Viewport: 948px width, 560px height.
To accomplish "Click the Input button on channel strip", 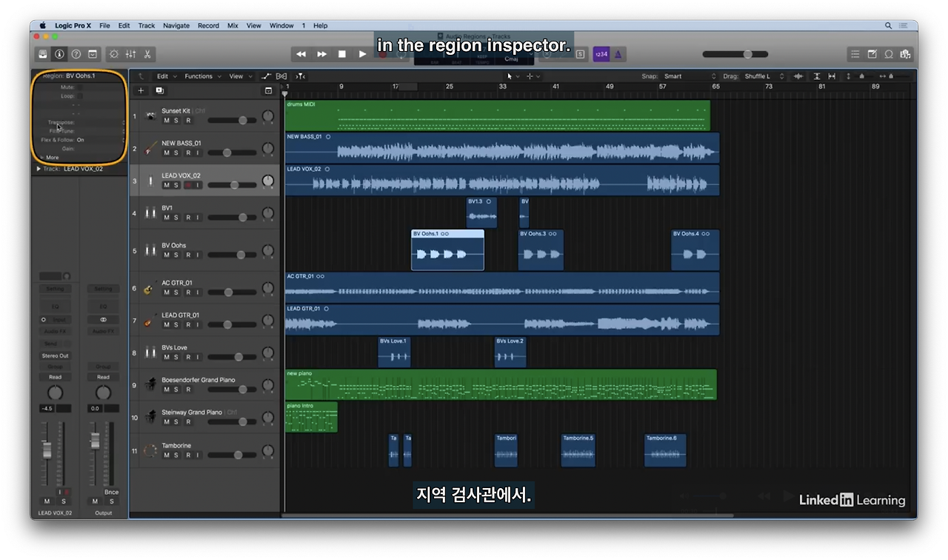I will pyautogui.click(x=59, y=320).
